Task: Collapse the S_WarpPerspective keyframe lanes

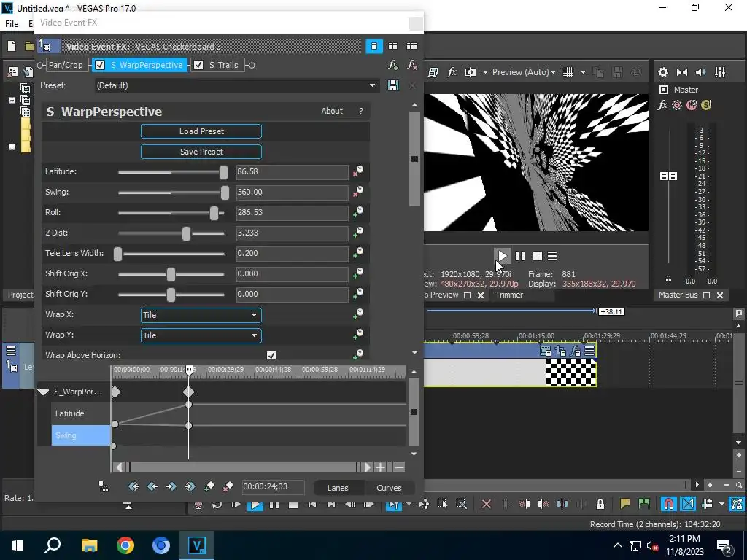Action: coord(43,392)
